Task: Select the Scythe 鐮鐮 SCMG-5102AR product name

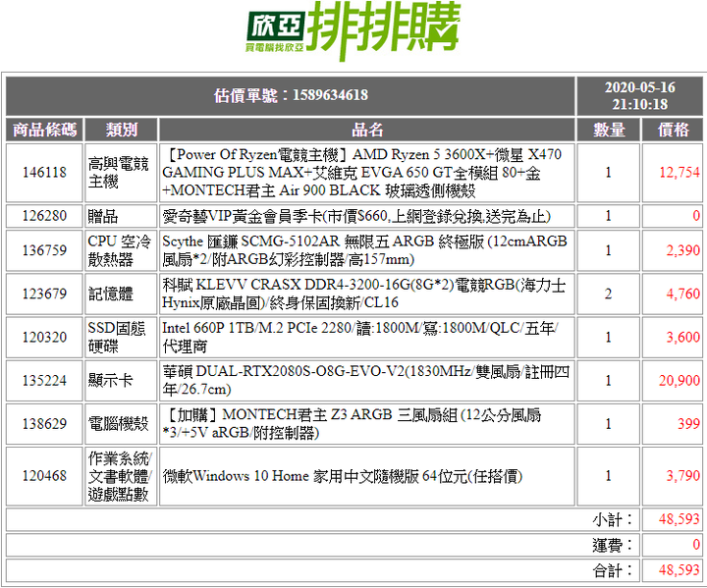Action: tap(367, 250)
